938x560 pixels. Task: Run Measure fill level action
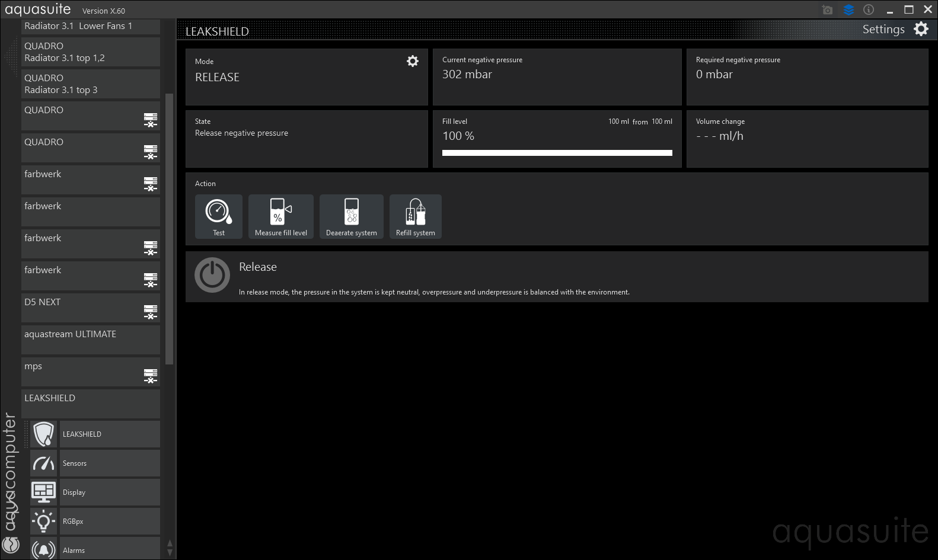click(x=281, y=216)
